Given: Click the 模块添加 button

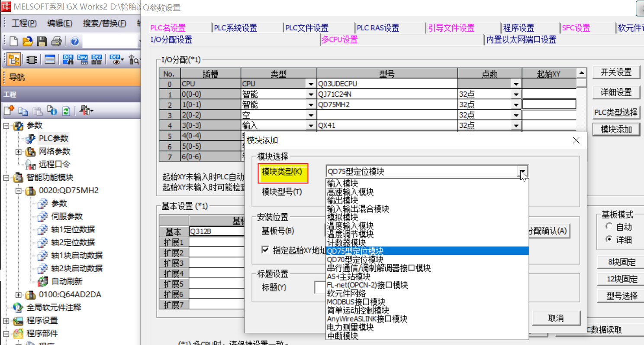Looking at the screenshot, I should [x=616, y=129].
